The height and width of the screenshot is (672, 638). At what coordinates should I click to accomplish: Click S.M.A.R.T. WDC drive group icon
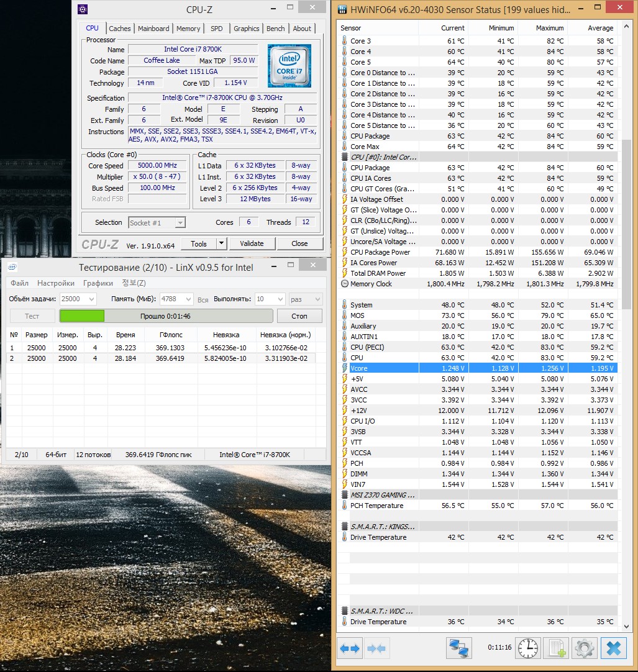pos(344,611)
